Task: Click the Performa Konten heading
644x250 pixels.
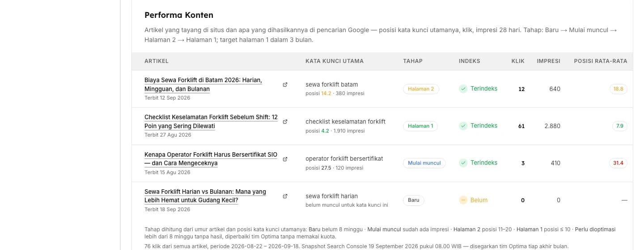Action: [x=179, y=15]
